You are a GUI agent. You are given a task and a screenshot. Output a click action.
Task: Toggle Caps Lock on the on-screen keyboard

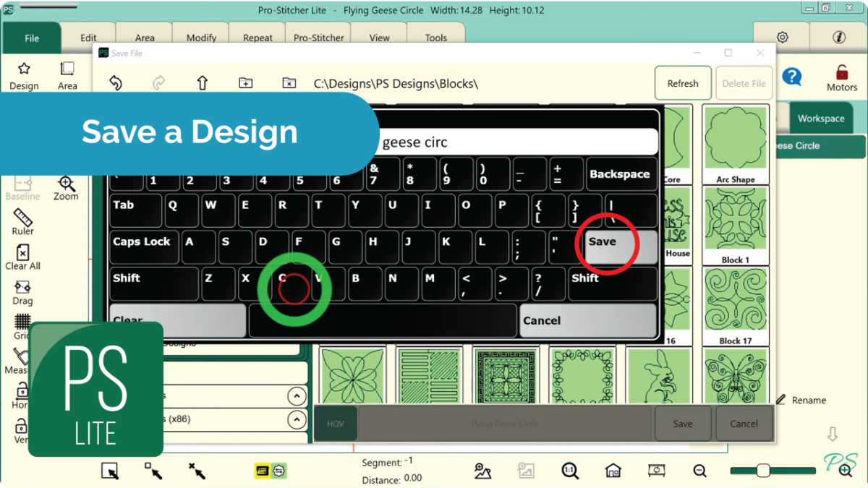(142, 243)
